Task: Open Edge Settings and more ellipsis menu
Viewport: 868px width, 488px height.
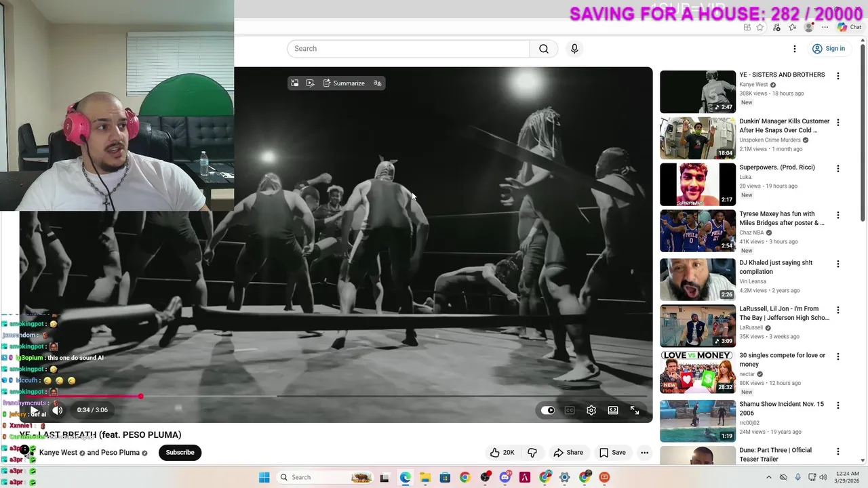Action: [825, 27]
